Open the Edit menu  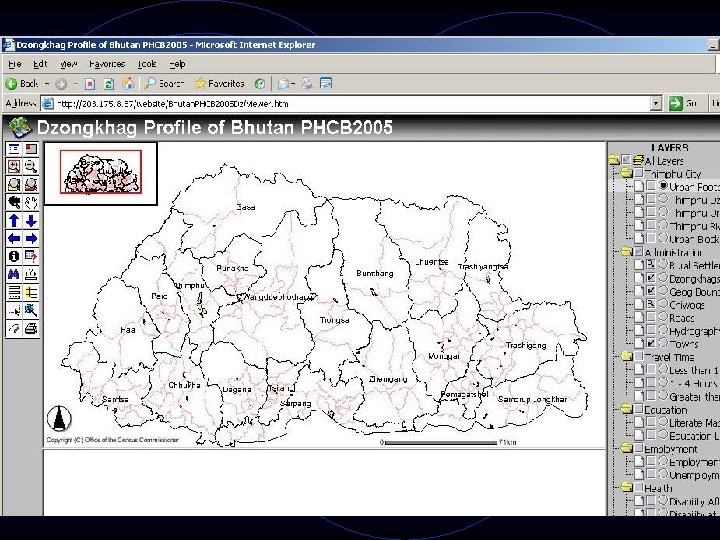(40, 64)
